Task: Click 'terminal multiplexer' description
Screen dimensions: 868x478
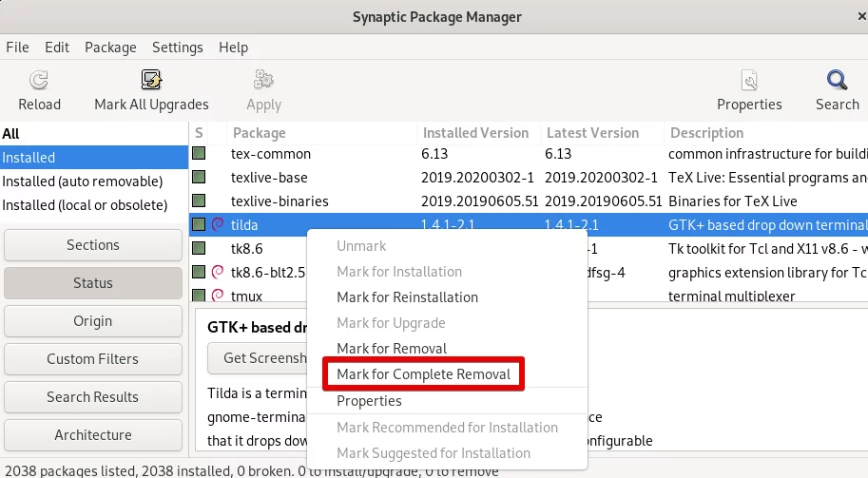Action: pyautogui.click(x=731, y=296)
